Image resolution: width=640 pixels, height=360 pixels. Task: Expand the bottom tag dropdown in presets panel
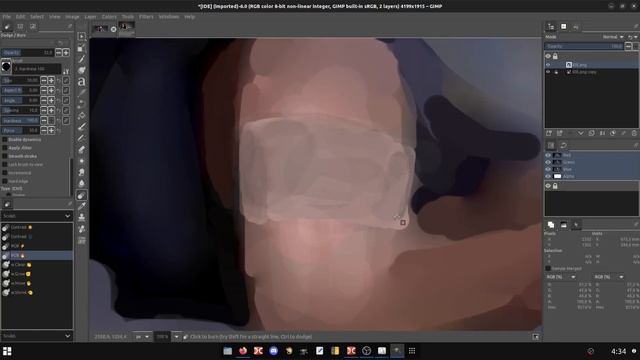tap(37, 336)
